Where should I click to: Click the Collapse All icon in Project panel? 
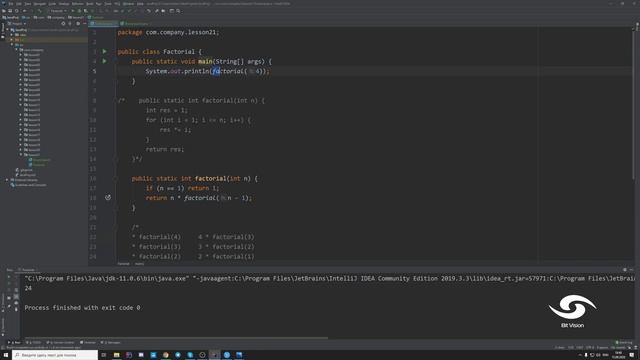[70, 24]
